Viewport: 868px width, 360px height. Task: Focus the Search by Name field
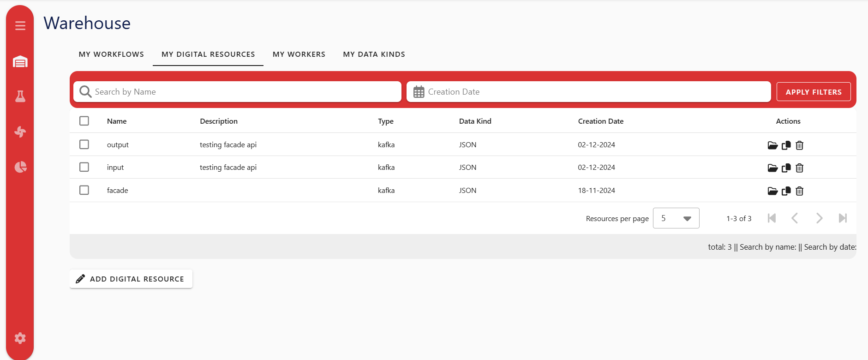click(x=238, y=92)
